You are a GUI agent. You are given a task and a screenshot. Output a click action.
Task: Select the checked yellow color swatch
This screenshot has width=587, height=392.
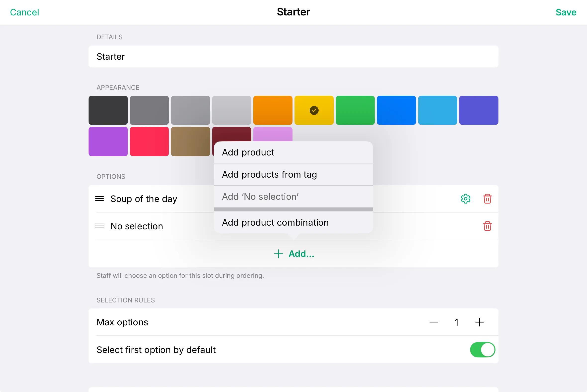[x=314, y=110]
